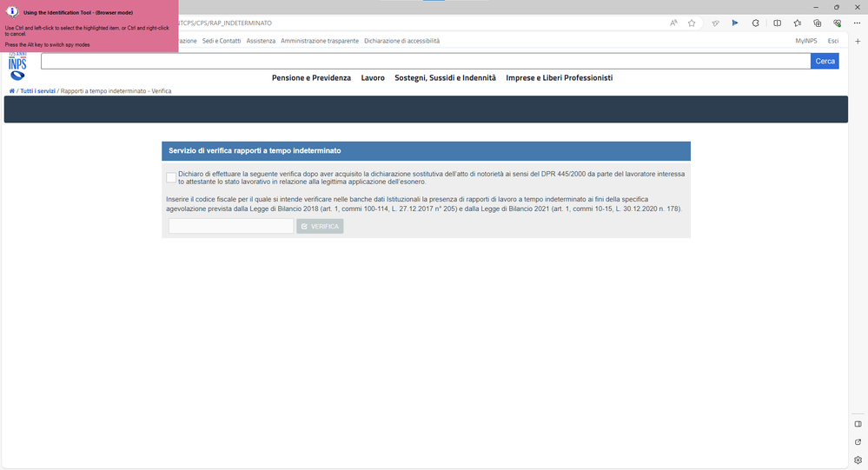Click the sidebar layout icon near bottom right
The image size is (868, 470).
coord(858,424)
